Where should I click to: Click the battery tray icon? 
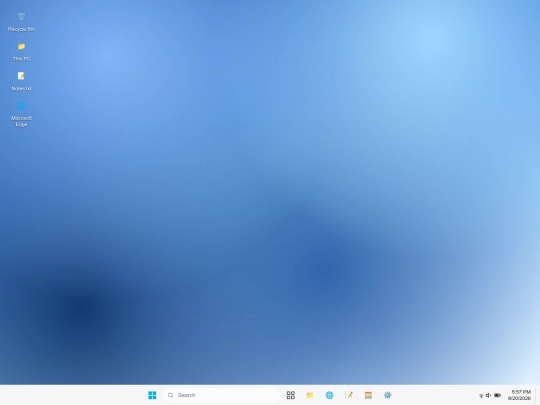[x=497, y=395]
